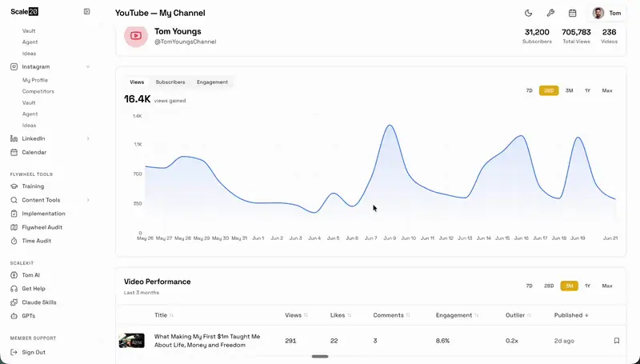This screenshot has height=364, width=640.
Task: Sort by Outlier column arrows
Action: tap(529, 315)
